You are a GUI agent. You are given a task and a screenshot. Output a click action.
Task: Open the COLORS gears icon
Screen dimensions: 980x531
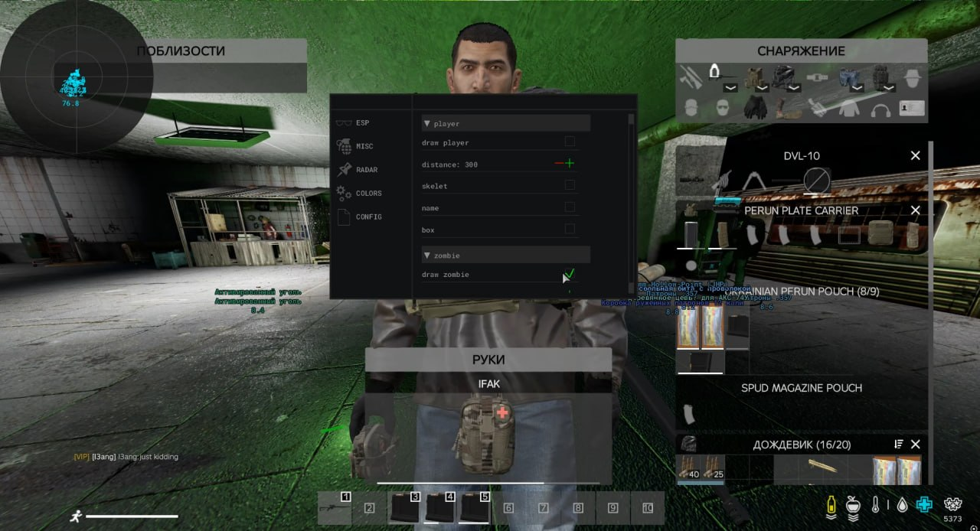pyautogui.click(x=344, y=194)
